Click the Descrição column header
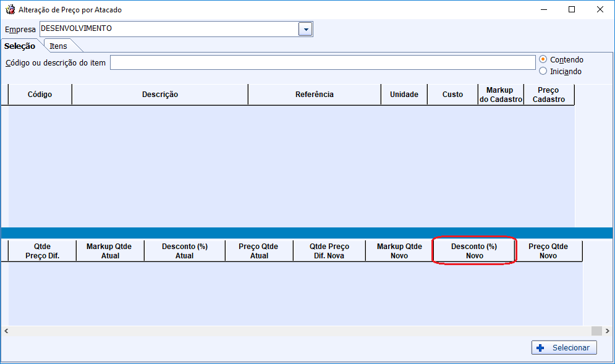 point(159,95)
